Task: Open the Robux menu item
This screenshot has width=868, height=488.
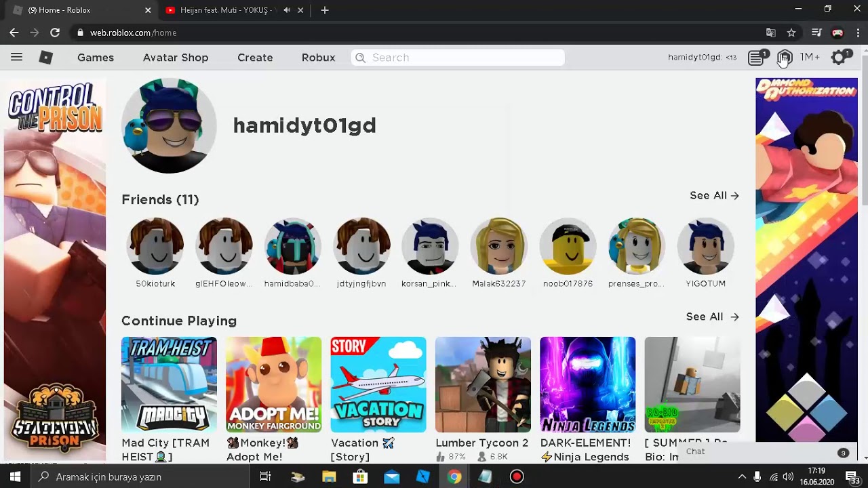Action: pos(318,58)
